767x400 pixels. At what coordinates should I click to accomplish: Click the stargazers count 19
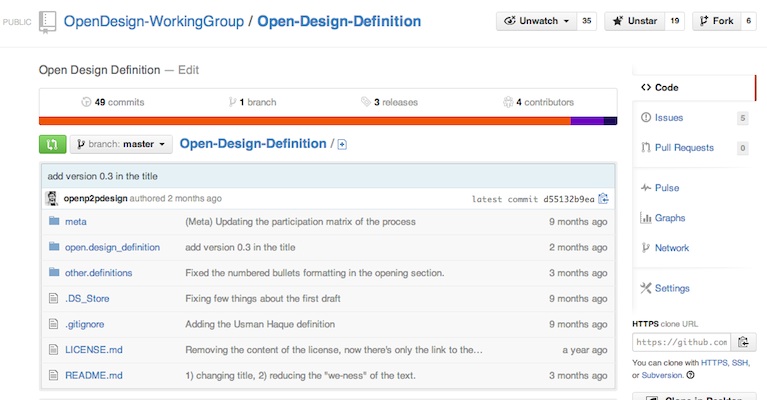[675, 21]
